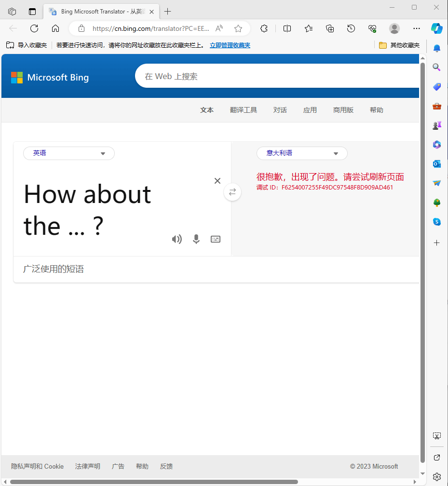Add a sidebar app with the plus
The image size is (448, 486).
click(437, 243)
